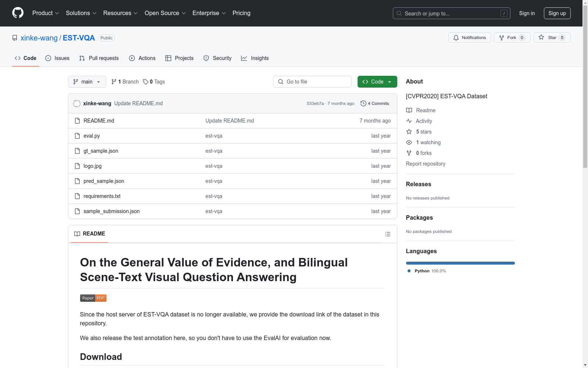Switch to the Pull requests tab

(x=99, y=58)
